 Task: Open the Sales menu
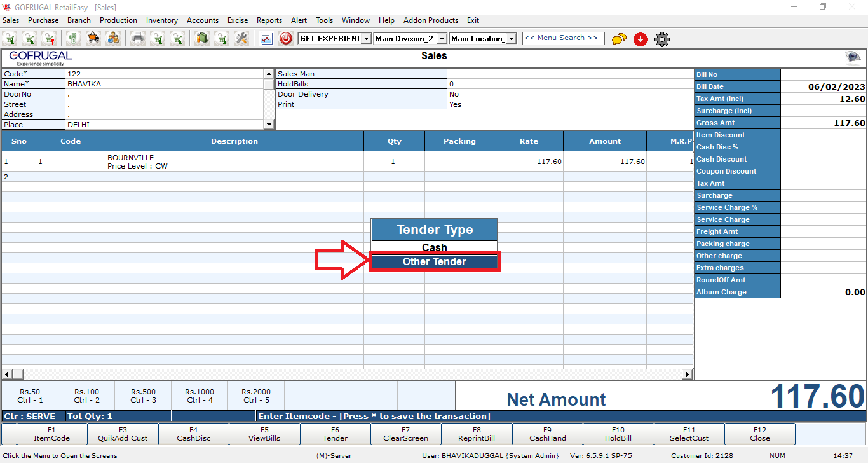point(11,20)
